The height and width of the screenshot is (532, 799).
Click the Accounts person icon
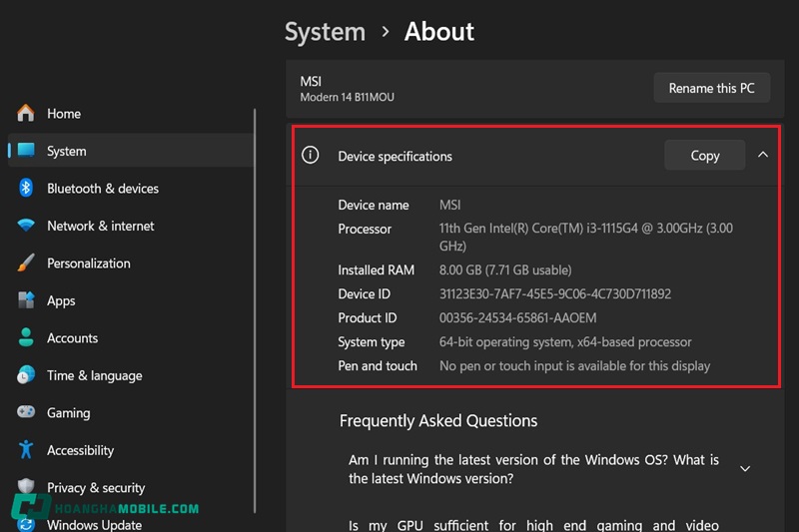point(26,338)
